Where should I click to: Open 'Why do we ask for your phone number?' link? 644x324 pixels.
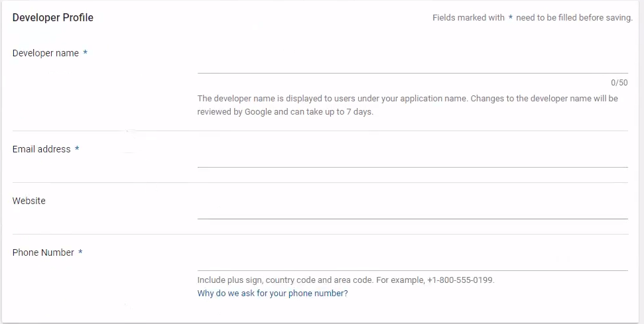272,294
